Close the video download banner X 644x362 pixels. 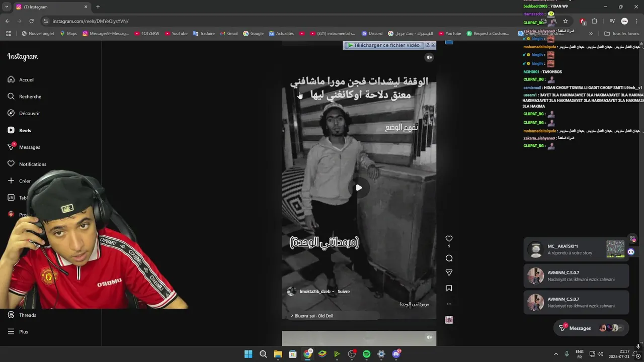point(433,45)
